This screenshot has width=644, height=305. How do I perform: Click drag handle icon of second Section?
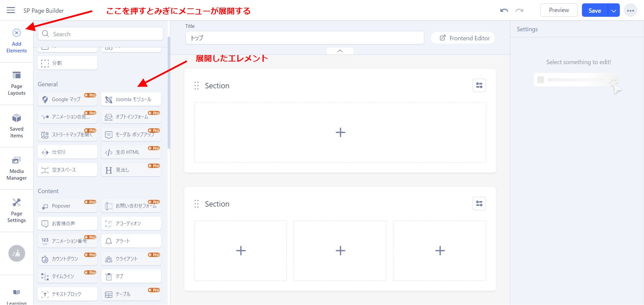pyautogui.click(x=197, y=204)
